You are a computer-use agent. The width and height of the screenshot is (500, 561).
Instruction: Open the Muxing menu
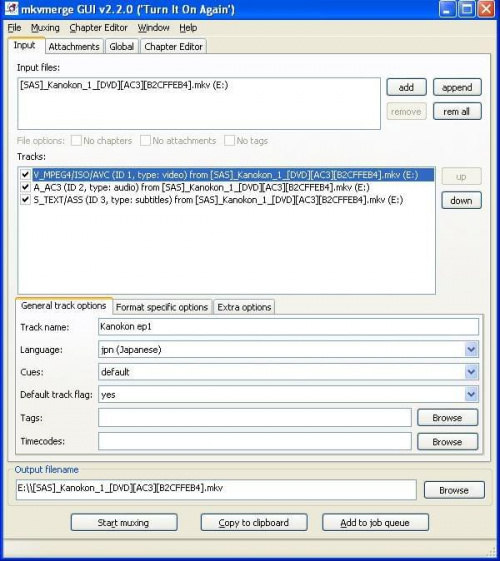tap(45, 28)
